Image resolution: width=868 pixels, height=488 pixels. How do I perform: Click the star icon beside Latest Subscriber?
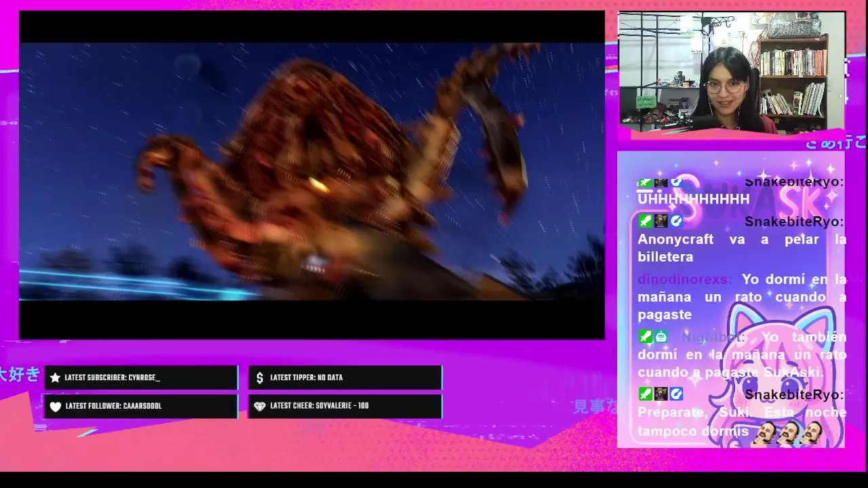tap(56, 378)
